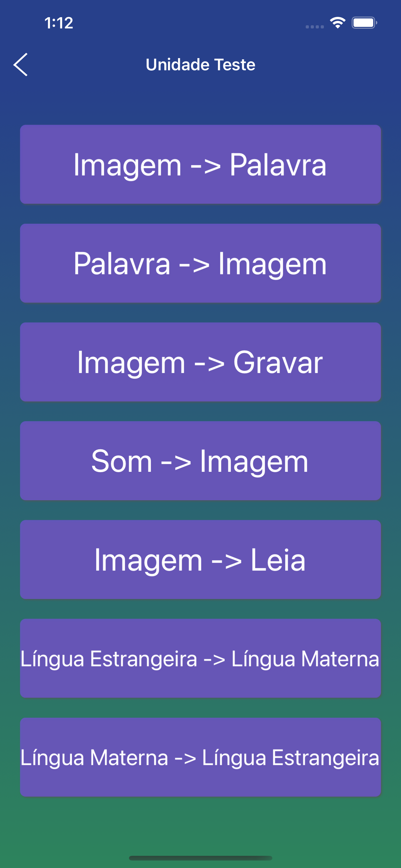This screenshot has height=868, width=401.
Task: Select the first purple exercise button
Action: (x=200, y=164)
